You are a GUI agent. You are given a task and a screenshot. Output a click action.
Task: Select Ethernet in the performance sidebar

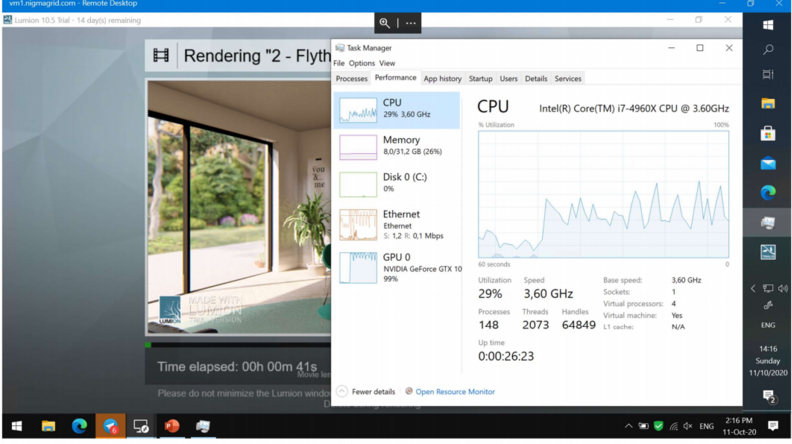pyautogui.click(x=397, y=224)
